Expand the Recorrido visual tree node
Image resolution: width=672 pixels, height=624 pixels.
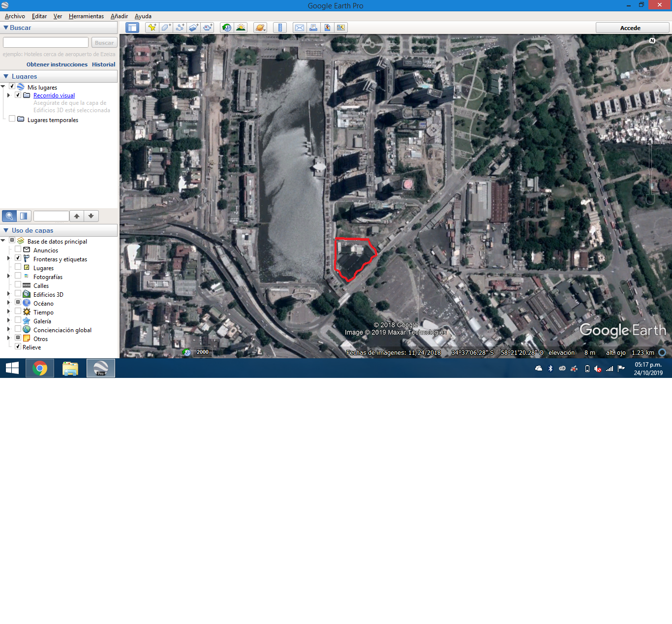pos(8,95)
